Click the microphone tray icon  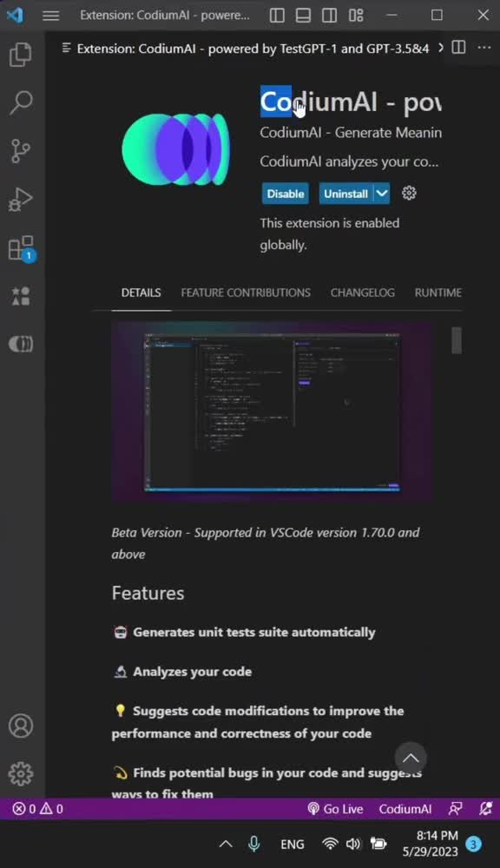[254, 844]
